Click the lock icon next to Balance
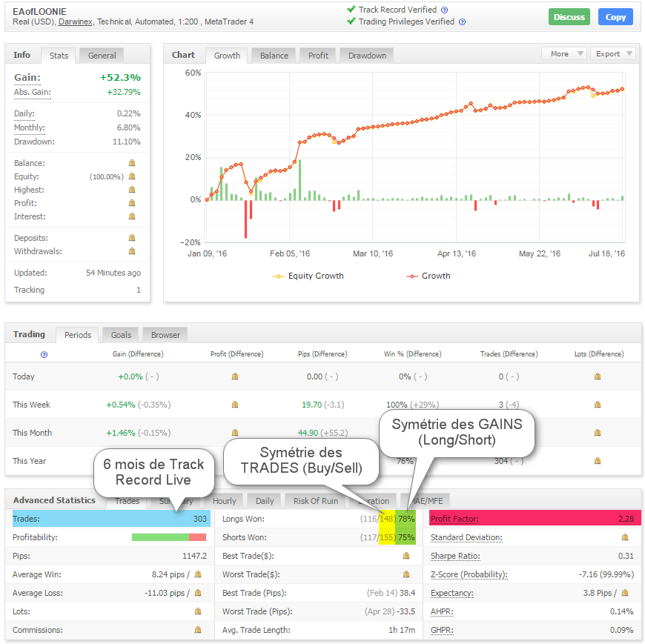Image resolution: width=645 pixels, height=644 pixels. coord(132,163)
